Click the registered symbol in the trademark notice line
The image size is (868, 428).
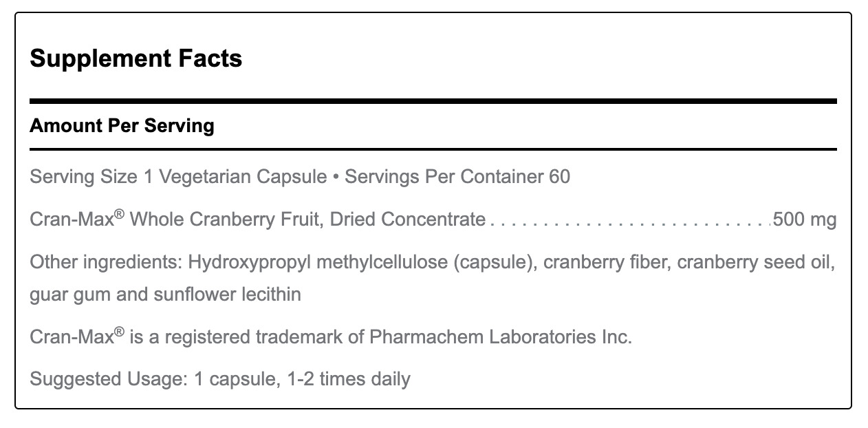click(x=119, y=332)
